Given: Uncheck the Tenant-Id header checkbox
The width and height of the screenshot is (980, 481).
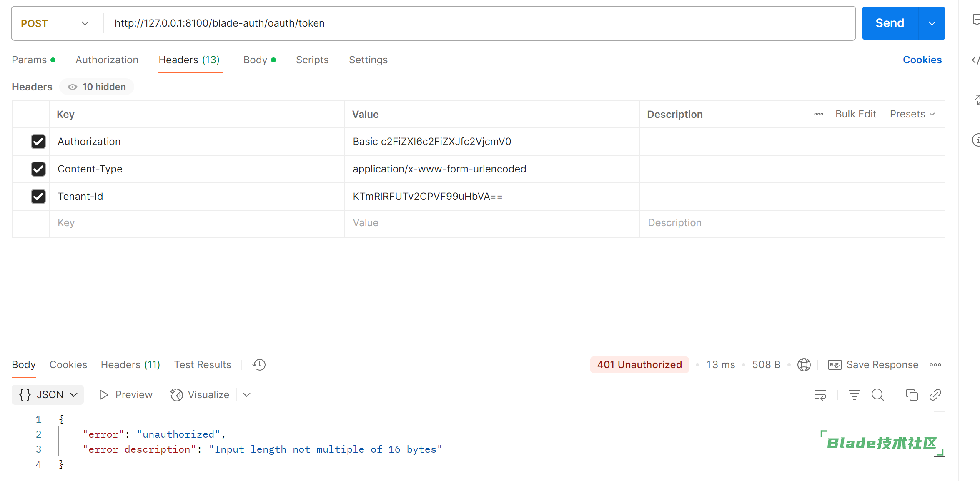Looking at the screenshot, I should [38, 197].
